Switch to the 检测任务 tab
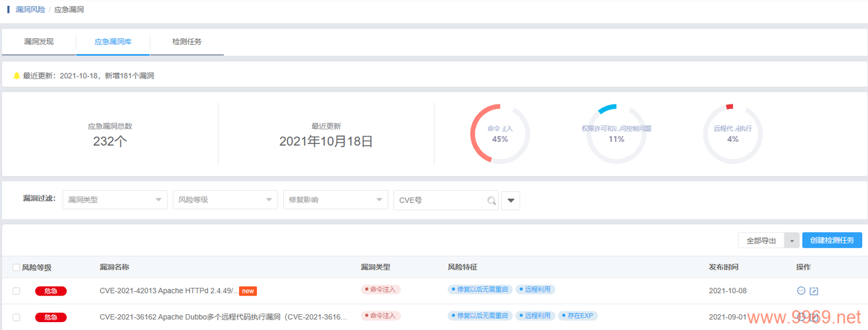This screenshot has height=330, width=868. 187,42
